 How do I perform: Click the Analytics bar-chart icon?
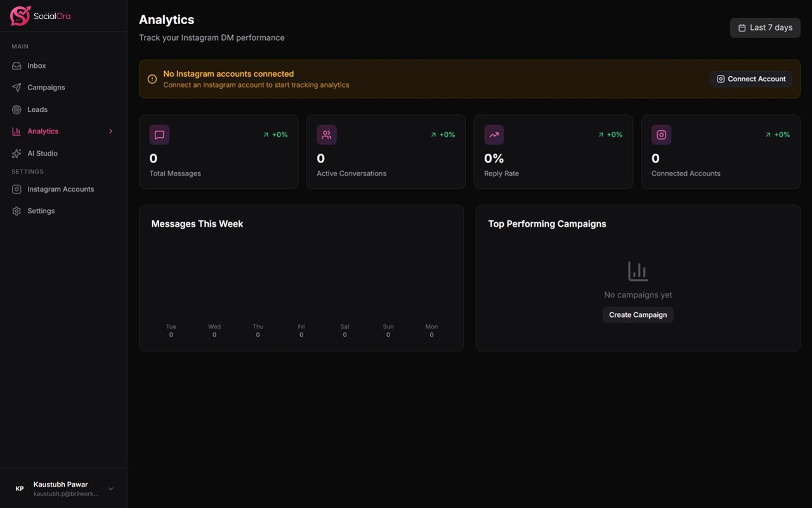pyautogui.click(x=16, y=131)
